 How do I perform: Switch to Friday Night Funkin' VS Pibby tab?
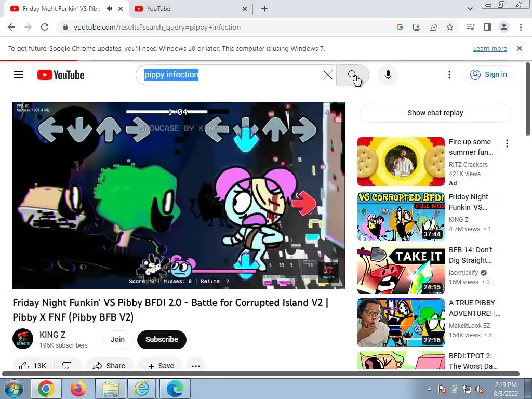coord(61,9)
